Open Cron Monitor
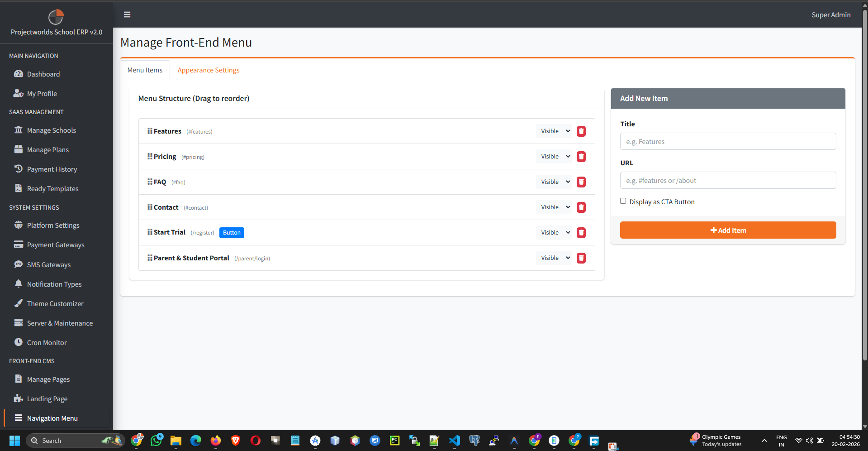This screenshot has width=868, height=451. pyautogui.click(x=47, y=342)
